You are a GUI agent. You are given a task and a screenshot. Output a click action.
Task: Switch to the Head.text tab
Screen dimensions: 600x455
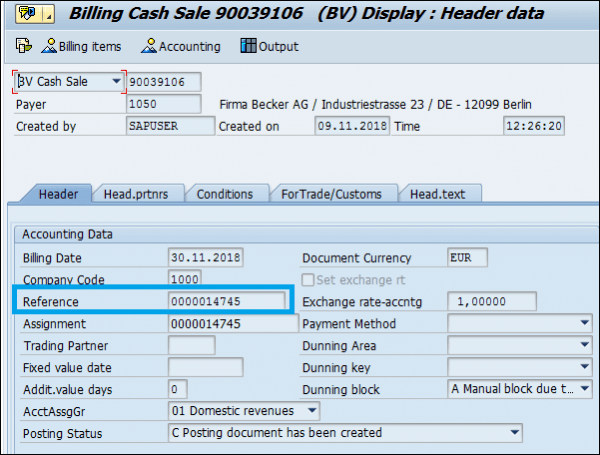click(438, 194)
